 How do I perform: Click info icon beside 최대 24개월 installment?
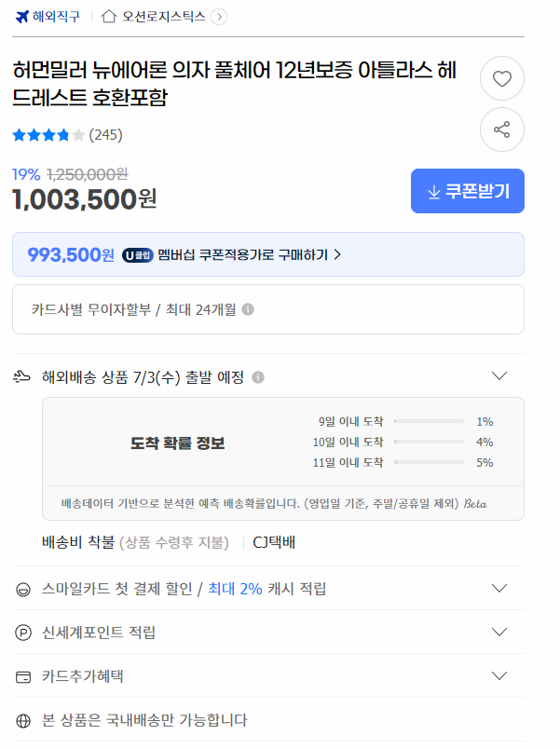pyautogui.click(x=248, y=309)
